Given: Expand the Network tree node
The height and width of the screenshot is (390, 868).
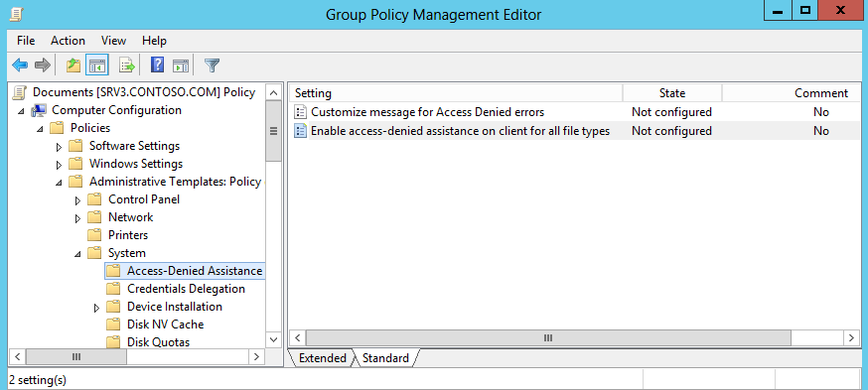Looking at the screenshot, I should tap(78, 218).
